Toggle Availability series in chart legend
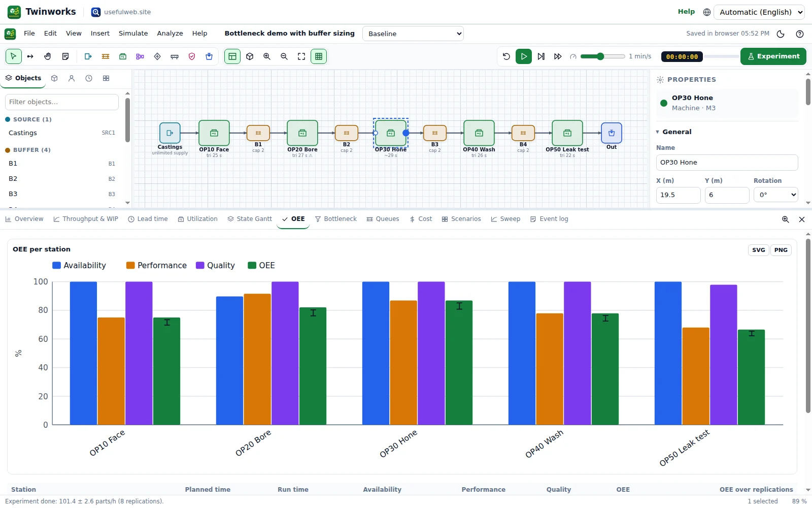The height and width of the screenshot is (508, 812). pos(79,265)
